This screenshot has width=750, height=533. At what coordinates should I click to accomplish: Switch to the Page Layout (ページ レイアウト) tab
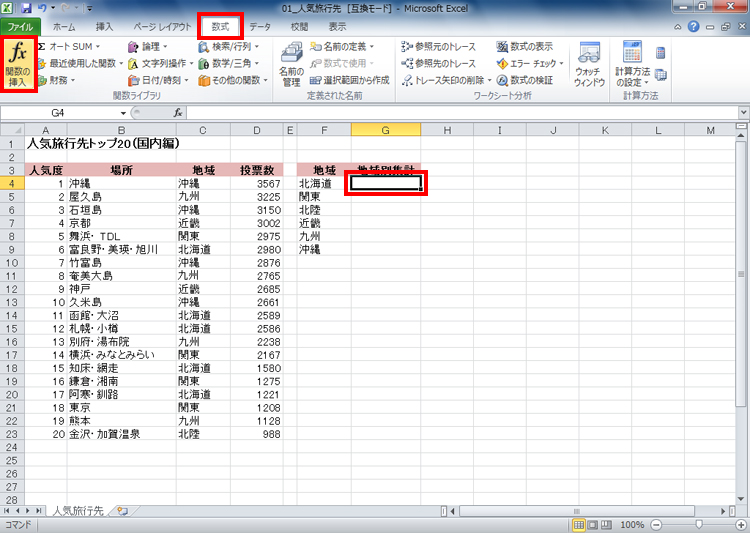(162, 27)
